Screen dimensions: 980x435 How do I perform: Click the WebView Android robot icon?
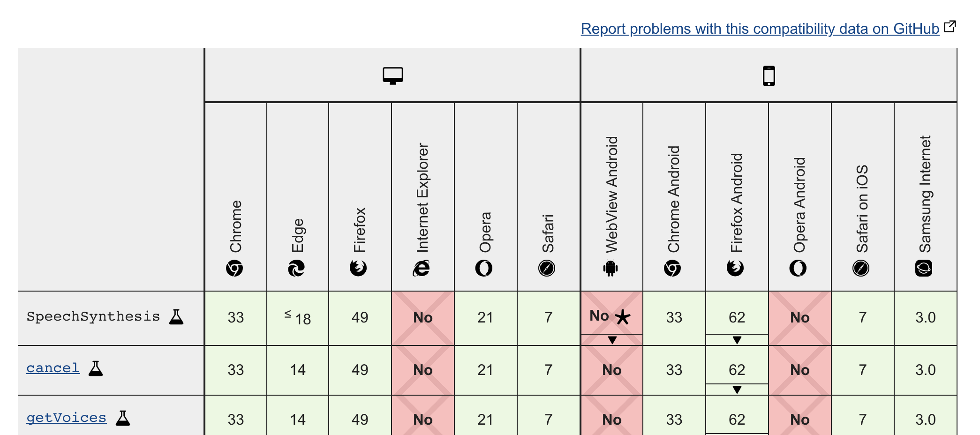tap(610, 268)
